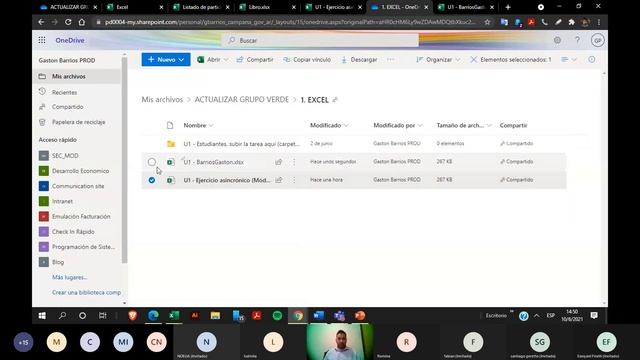
Task: Open the Modificado column sort menu
Action: 329,125
